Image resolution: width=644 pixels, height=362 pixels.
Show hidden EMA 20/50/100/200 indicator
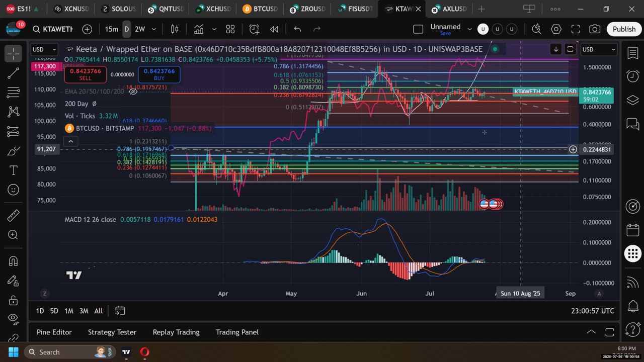coord(133,92)
